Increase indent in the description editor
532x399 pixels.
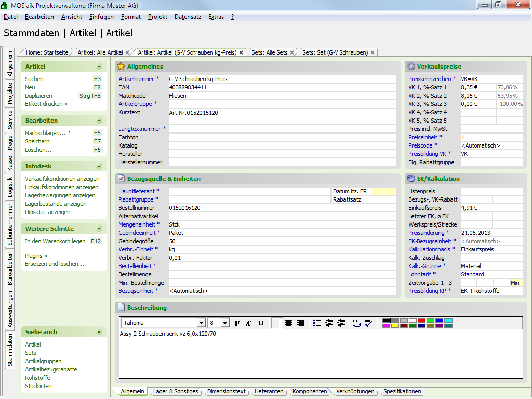pos(341,323)
